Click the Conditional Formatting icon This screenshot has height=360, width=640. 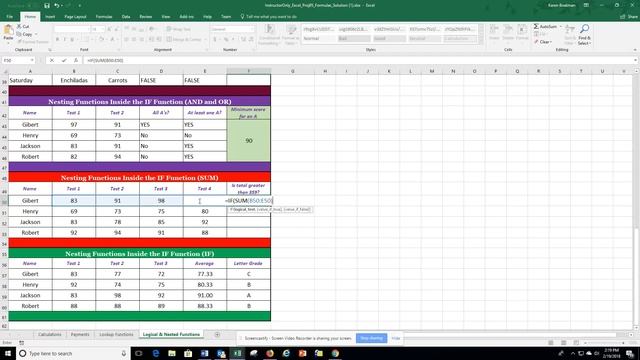click(269, 29)
